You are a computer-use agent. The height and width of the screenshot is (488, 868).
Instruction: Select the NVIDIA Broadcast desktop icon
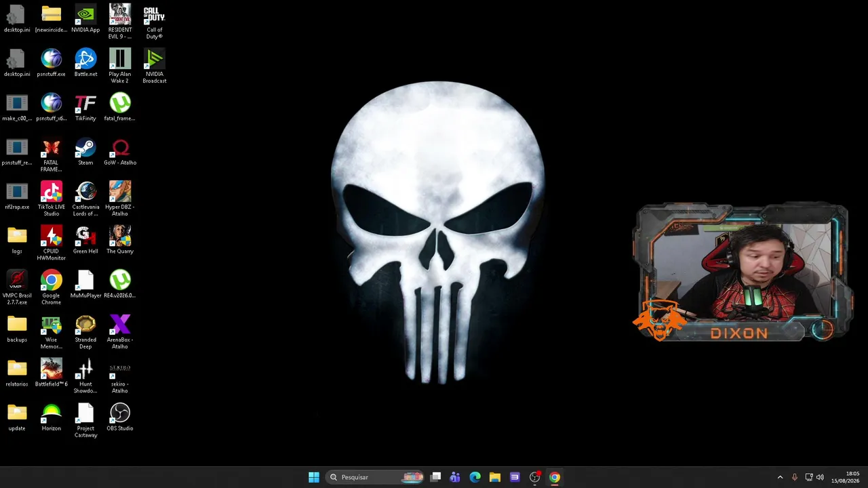[x=155, y=66]
